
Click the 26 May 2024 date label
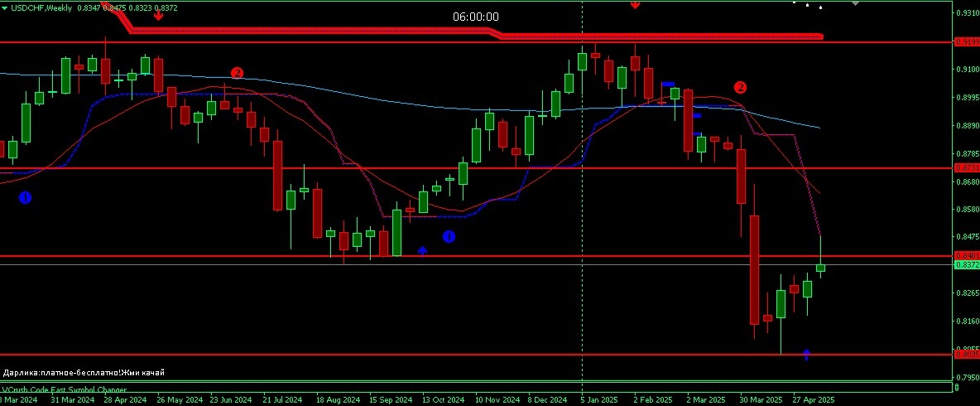[x=180, y=399]
